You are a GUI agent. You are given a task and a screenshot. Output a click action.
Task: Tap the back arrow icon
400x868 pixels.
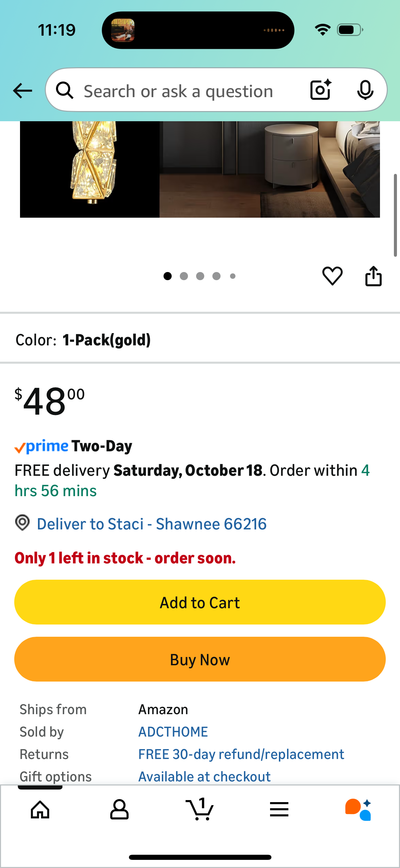[22, 91]
